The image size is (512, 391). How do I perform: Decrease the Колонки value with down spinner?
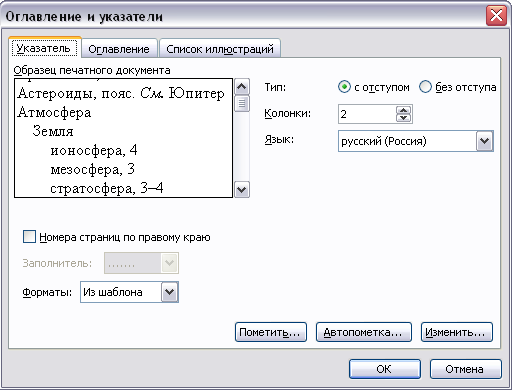click(404, 118)
